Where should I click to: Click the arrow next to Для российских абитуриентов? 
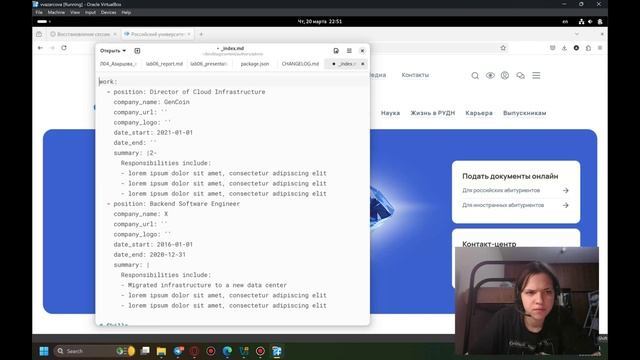(x=565, y=190)
